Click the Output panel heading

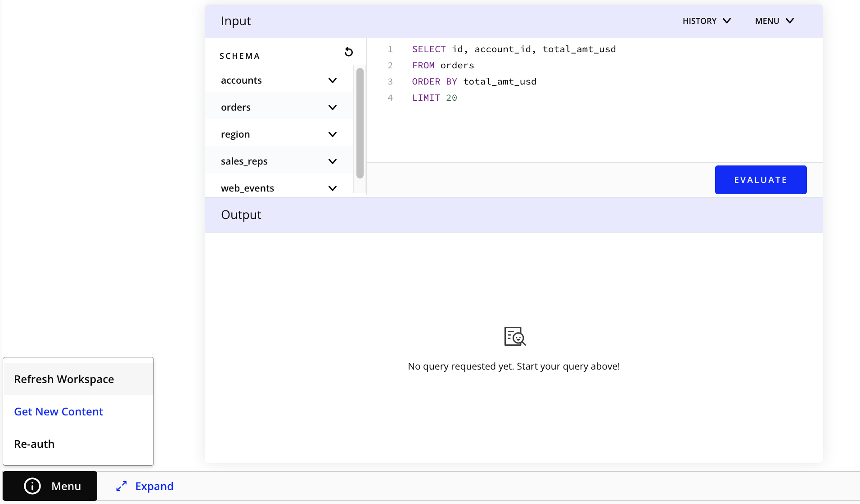[x=241, y=215]
